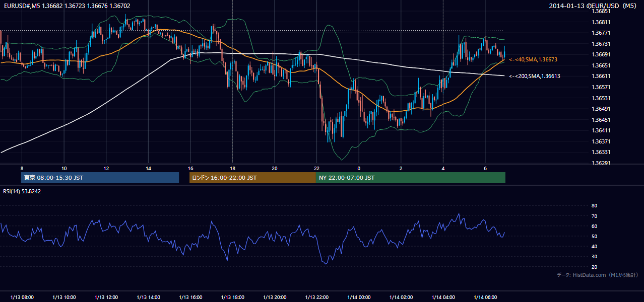Screen dimensions: 644x302
Task: Select the NY 22:00-07:00 JST session bar
Action: (411, 178)
